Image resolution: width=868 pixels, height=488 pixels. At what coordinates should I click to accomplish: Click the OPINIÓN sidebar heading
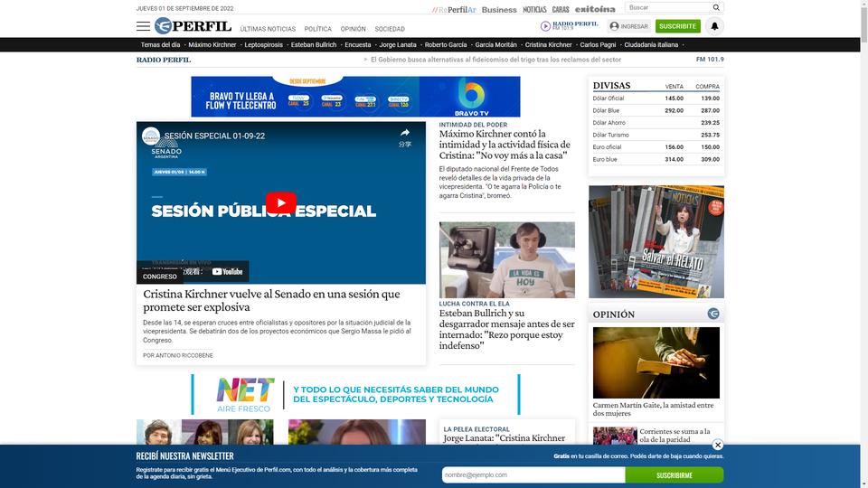pos(613,314)
